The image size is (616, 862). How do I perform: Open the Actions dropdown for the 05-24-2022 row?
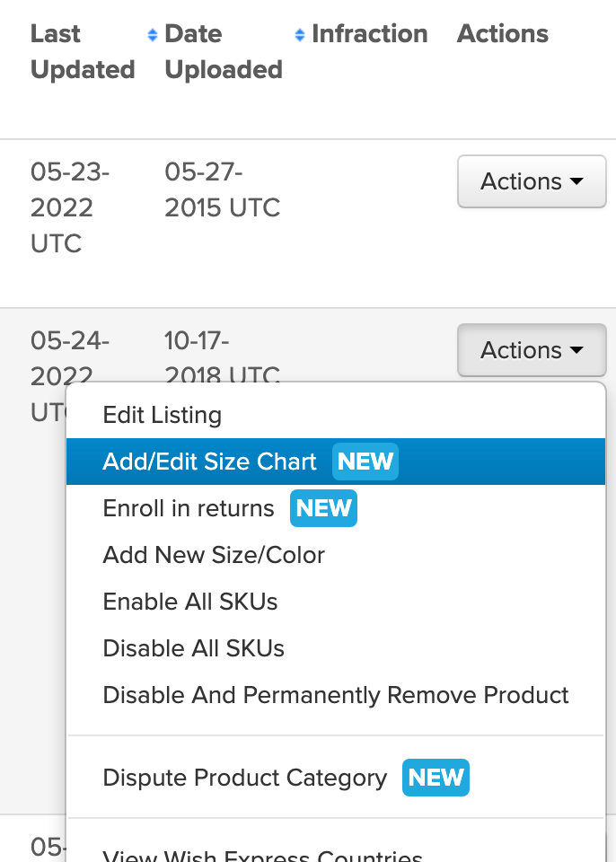pos(532,350)
